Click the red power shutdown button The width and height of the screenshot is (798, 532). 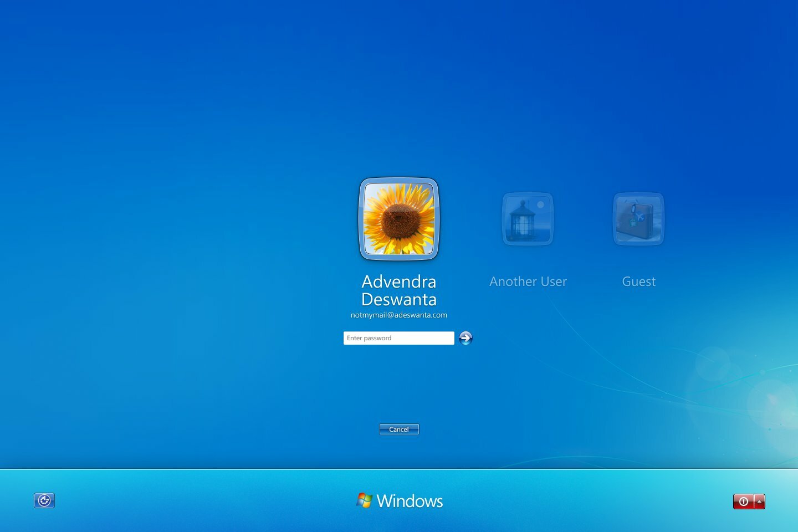pos(744,502)
